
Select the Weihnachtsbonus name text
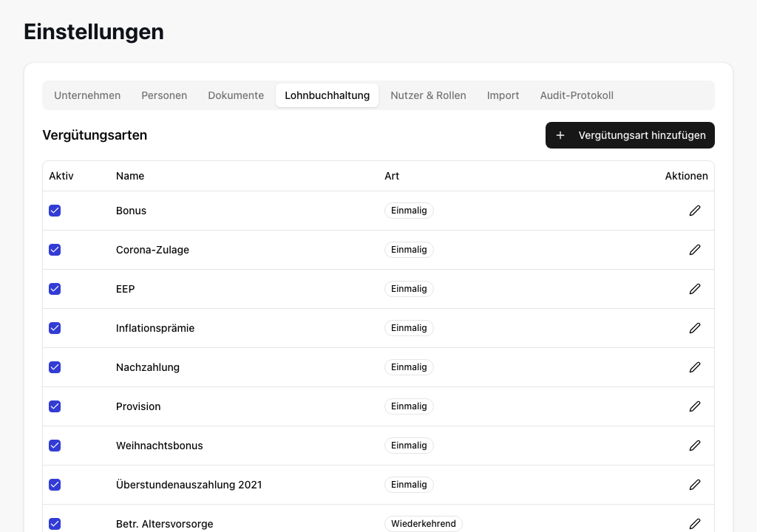point(160,446)
